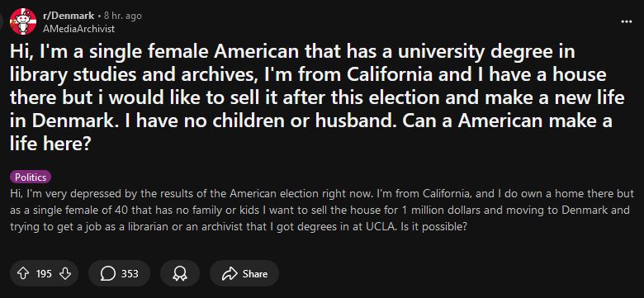Click the 'life here?' ending of headline
Image resolution: width=644 pixels, height=298 pixels.
click(x=50, y=144)
